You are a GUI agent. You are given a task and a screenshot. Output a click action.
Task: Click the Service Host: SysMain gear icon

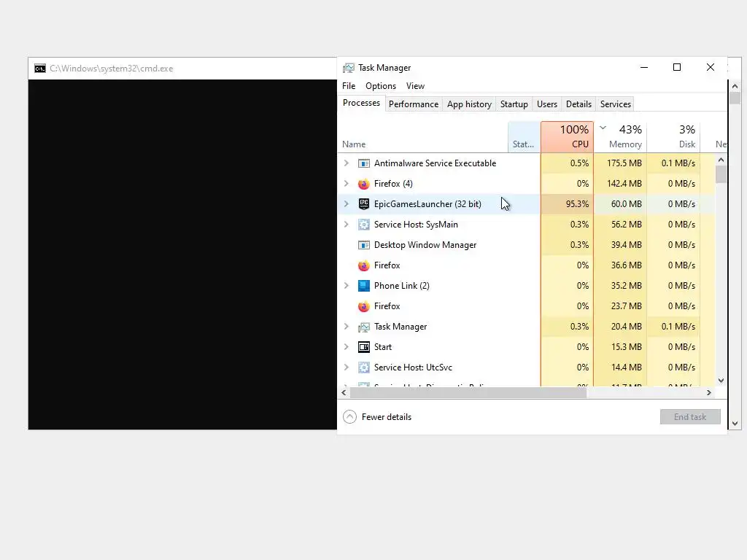pyautogui.click(x=363, y=225)
